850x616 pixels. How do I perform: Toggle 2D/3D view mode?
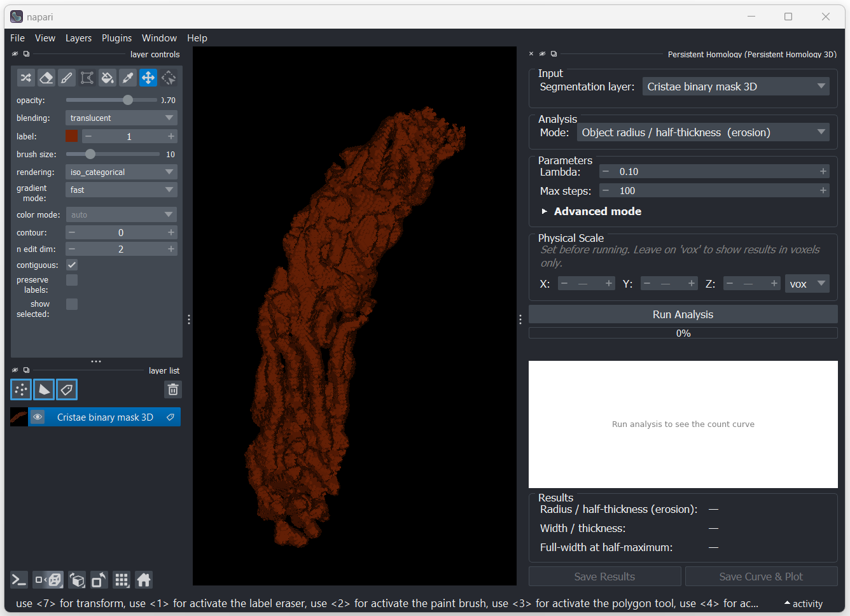pos(48,580)
